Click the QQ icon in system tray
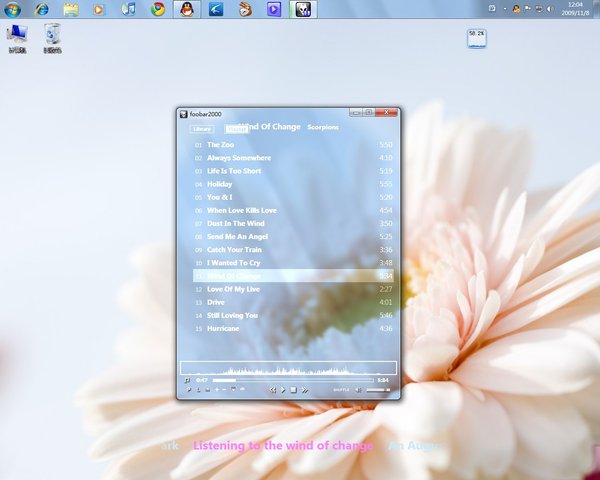This screenshot has width=600, height=480. coord(516,9)
